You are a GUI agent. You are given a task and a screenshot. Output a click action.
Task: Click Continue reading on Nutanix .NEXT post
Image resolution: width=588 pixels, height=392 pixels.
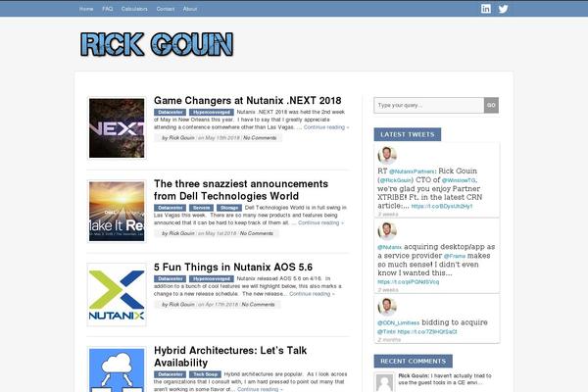(326, 127)
